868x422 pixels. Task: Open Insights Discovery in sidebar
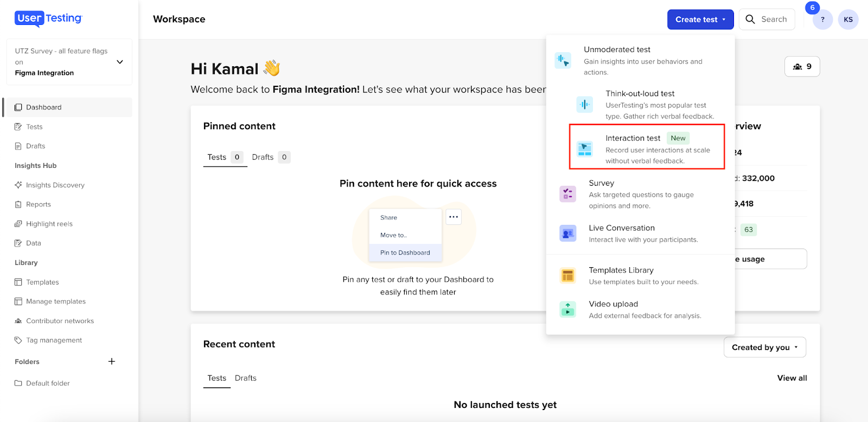coord(68,185)
